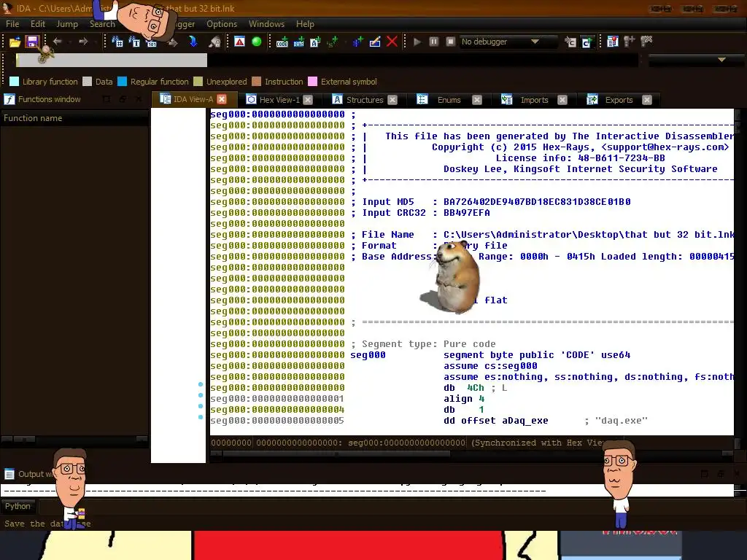Switch to the IDA View-A tab

[193, 99]
